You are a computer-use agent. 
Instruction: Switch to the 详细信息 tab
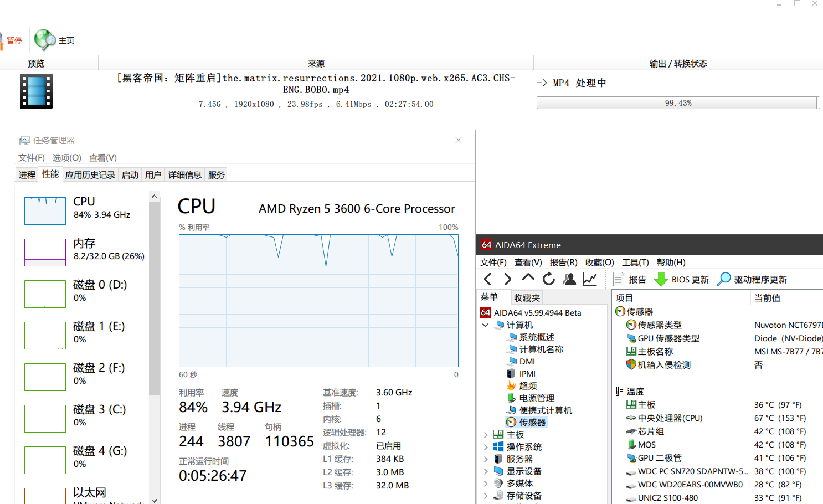(185, 175)
